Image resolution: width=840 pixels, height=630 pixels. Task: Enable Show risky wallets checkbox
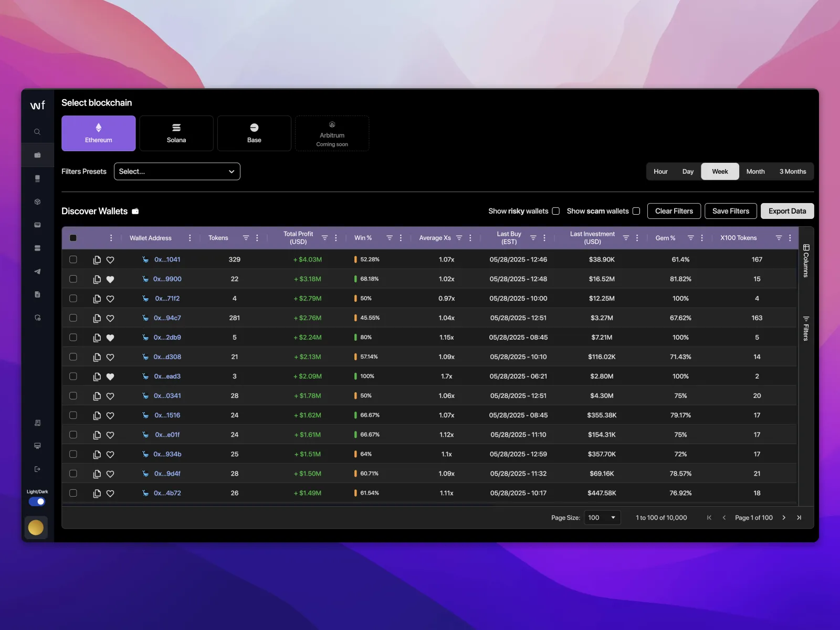[555, 211]
